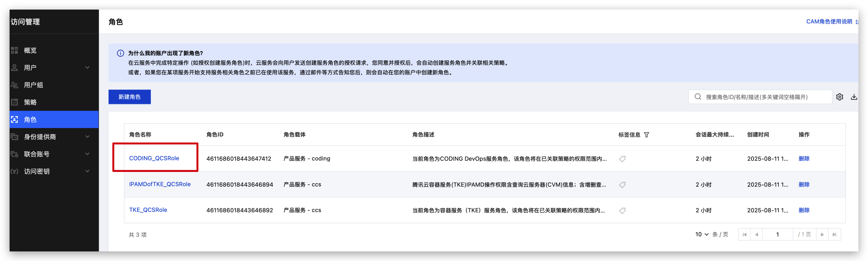Click tag icon in TKE_QCSRole row
The height and width of the screenshot is (261, 868).
pyautogui.click(x=622, y=210)
